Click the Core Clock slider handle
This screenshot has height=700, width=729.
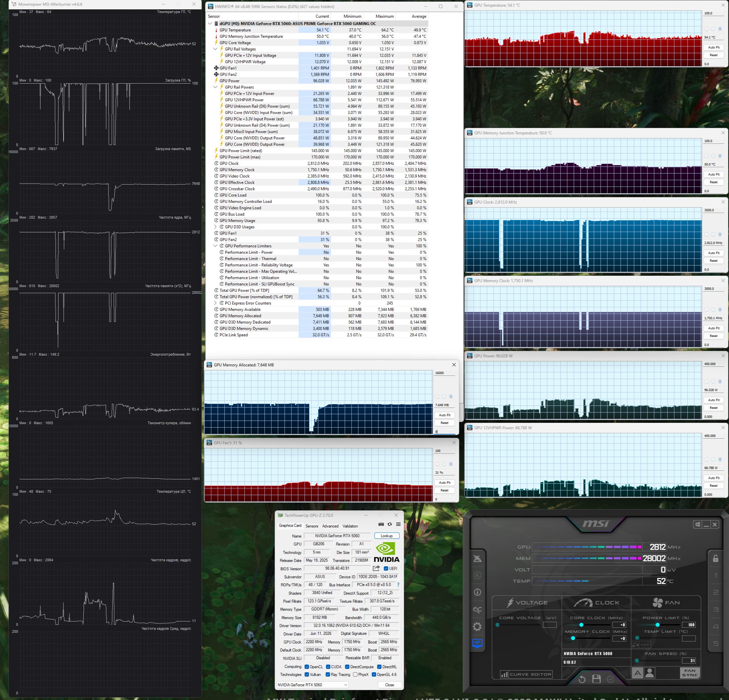581,625
